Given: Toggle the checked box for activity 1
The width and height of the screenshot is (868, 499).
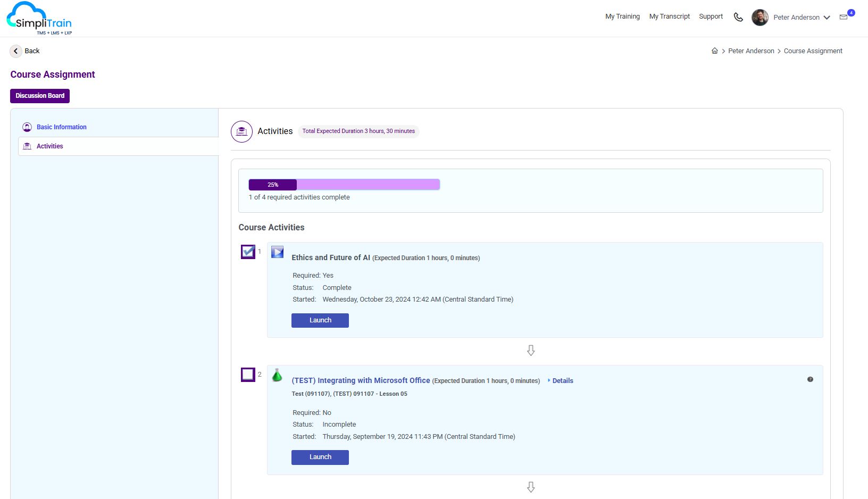Looking at the screenshot, I should [x=248, y=252].
